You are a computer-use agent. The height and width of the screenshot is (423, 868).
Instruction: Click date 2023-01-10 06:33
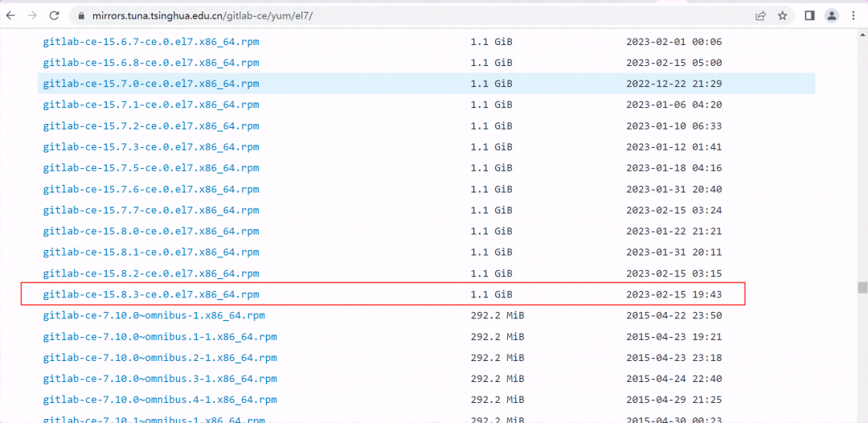pos(674,126)
